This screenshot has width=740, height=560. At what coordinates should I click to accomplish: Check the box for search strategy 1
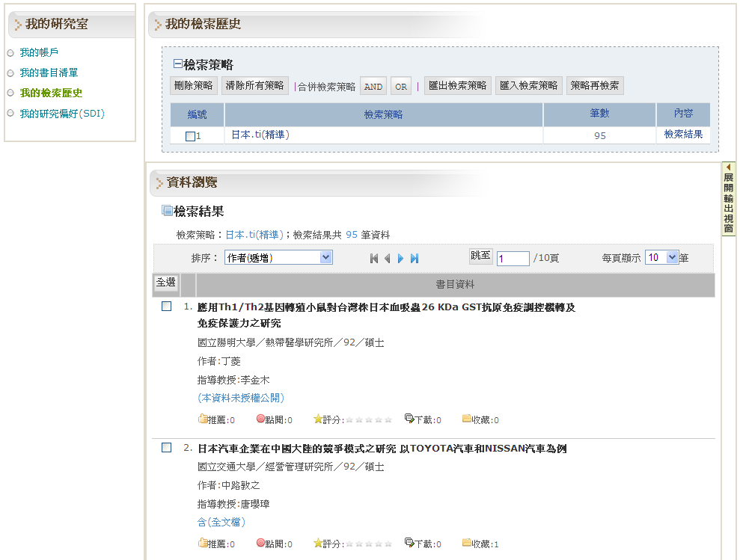[x=190, y=136]
